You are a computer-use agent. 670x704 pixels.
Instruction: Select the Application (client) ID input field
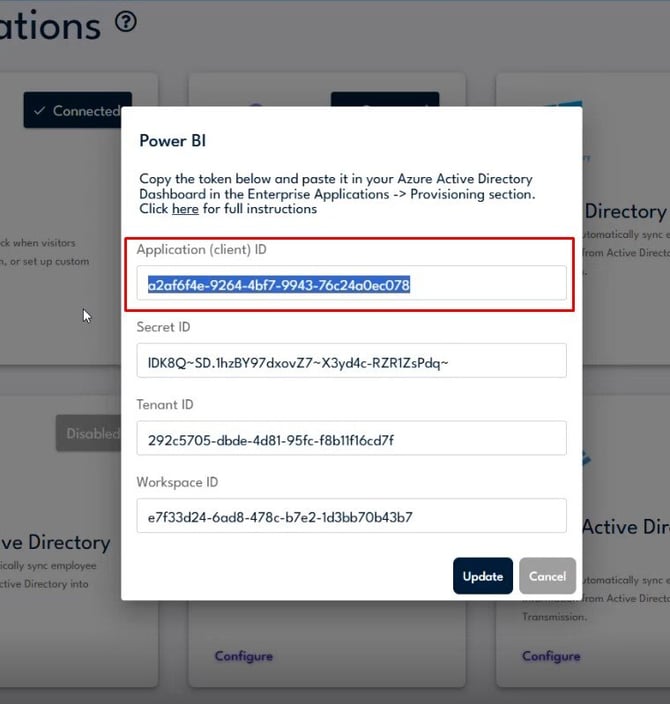351,284
